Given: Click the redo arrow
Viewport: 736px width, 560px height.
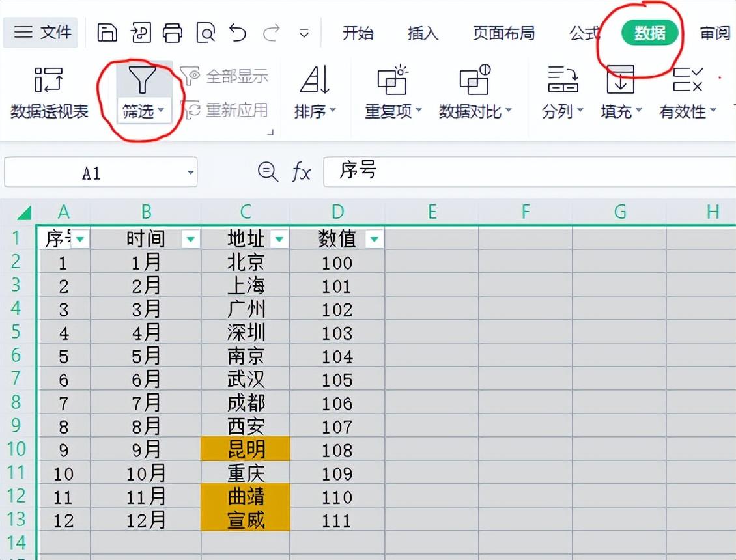Looking at the screenshot, I should point(272,33).
